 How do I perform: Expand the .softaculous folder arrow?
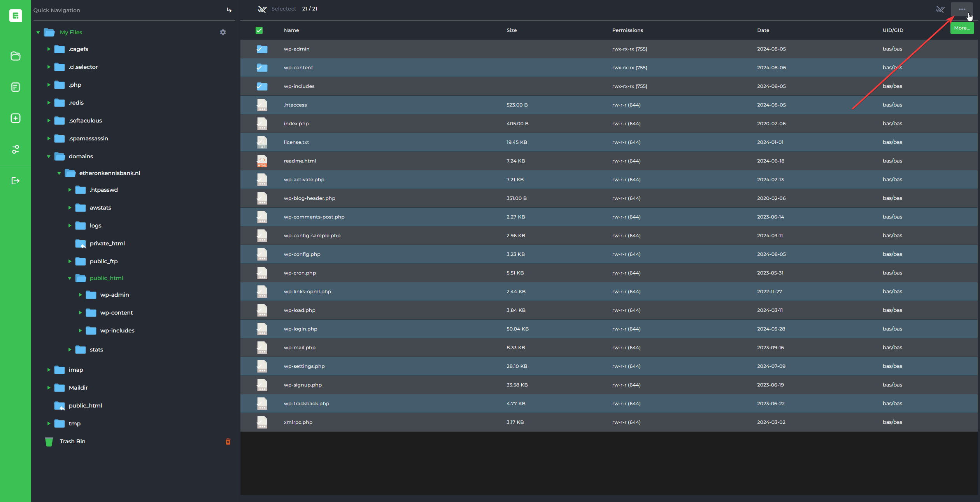(x=49, y=121)
